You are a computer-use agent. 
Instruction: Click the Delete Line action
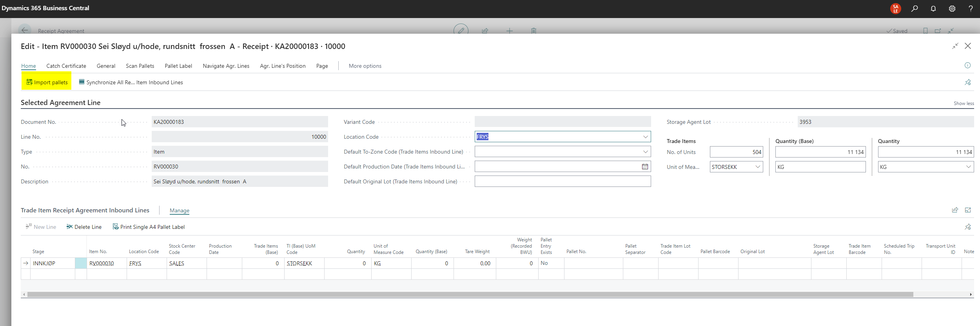coord(84,227)
